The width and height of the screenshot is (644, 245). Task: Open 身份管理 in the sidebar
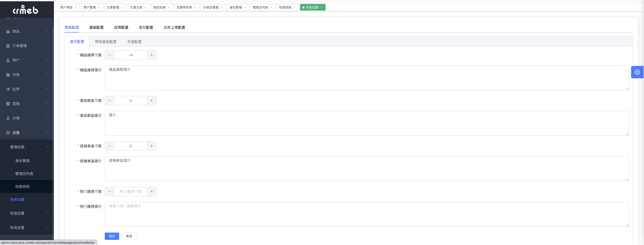click(x=22, y=161)
